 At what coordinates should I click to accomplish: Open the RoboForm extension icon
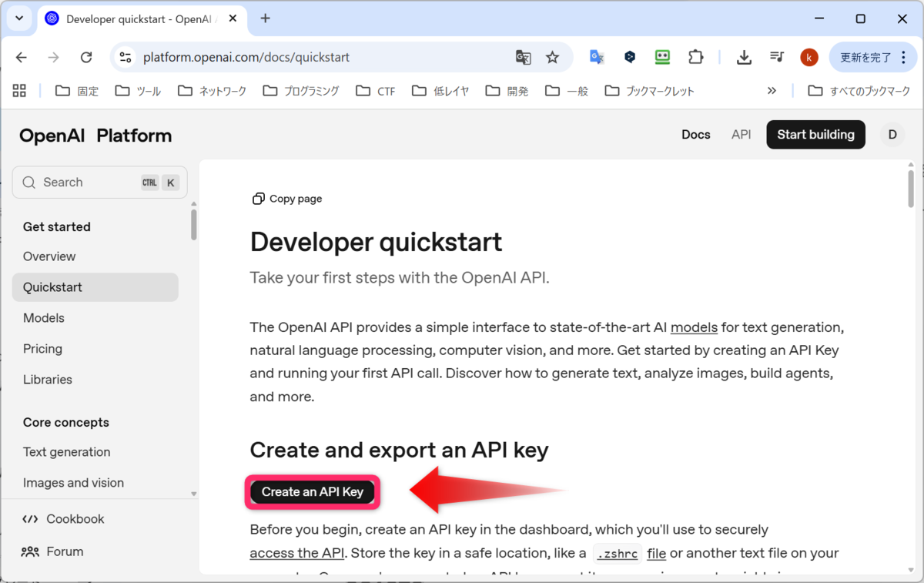[662, 57]
